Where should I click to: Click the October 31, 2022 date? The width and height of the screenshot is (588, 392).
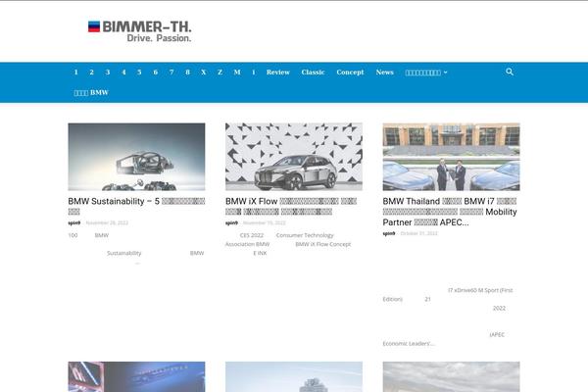click(x=419, y=233)
